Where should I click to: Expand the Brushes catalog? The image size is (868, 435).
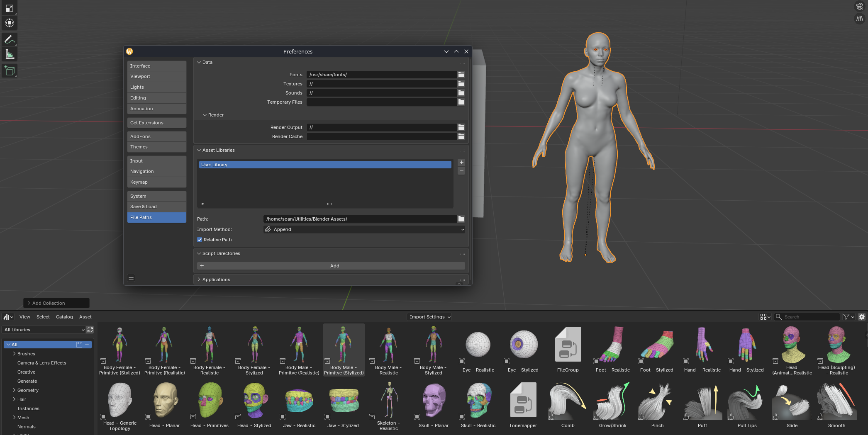[15, 354]
